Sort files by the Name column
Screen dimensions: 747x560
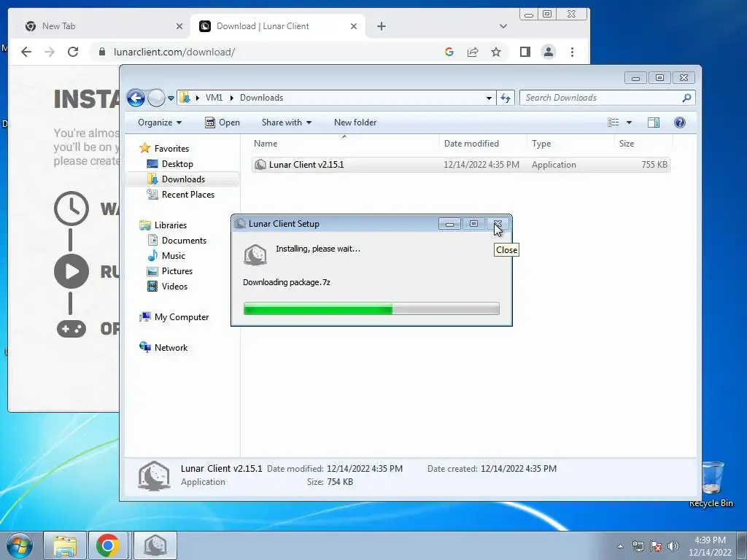[x=344, y=144]
